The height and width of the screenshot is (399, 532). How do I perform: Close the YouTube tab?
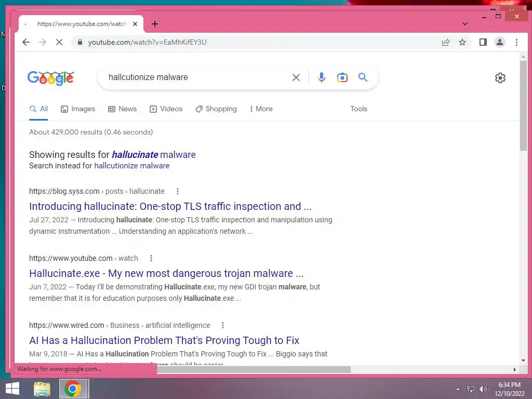pos(135,24)
